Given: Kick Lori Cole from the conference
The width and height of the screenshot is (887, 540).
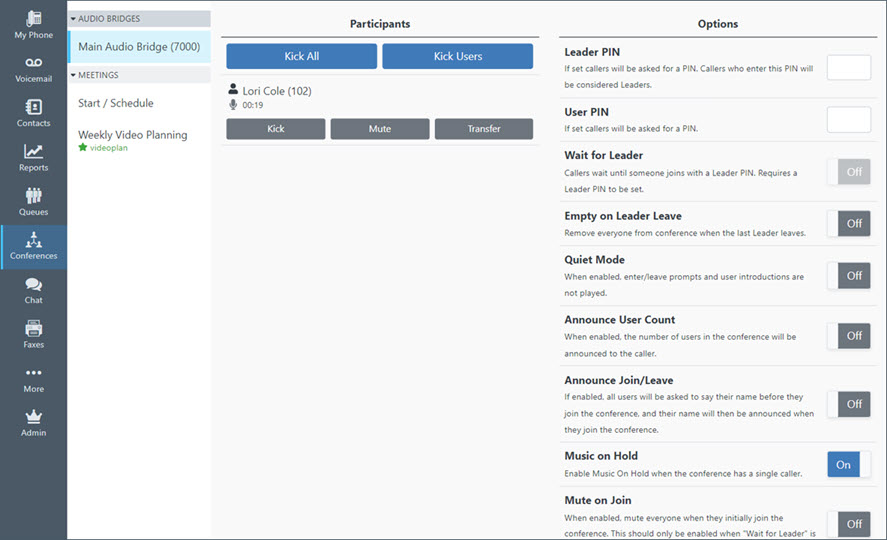Looking at the screenshot, I should (x=275, y=129).
